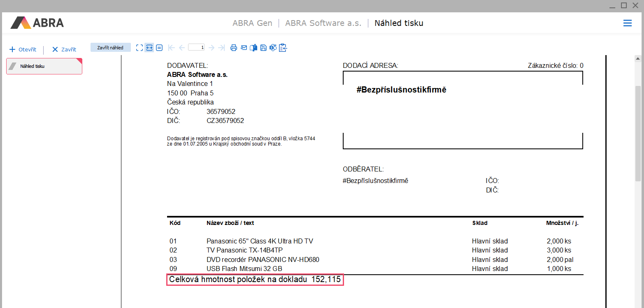The height and width of the screenshot is (308, 644).
Task: Click Náhled tisku header title
Action: pyautogui.click(x=399, y=23)
